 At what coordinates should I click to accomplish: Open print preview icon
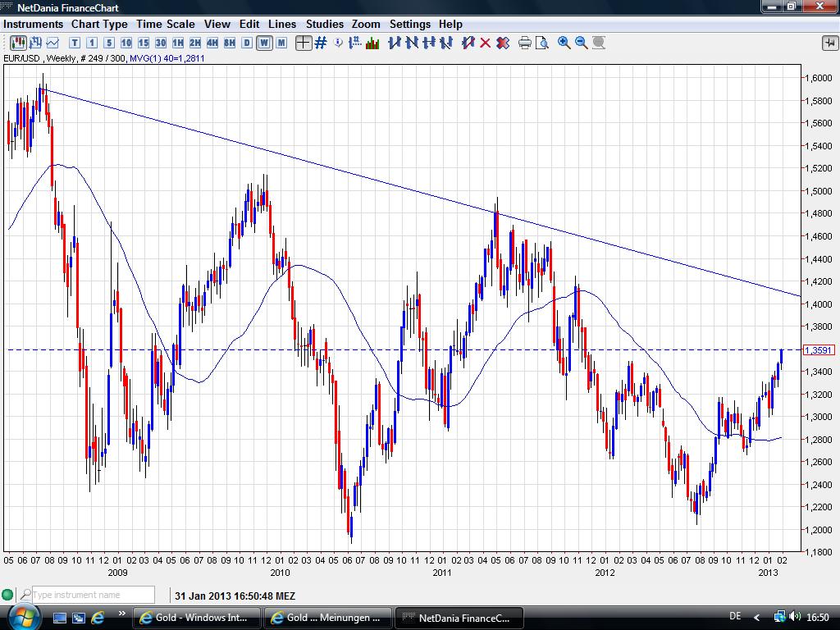[541, 43]
